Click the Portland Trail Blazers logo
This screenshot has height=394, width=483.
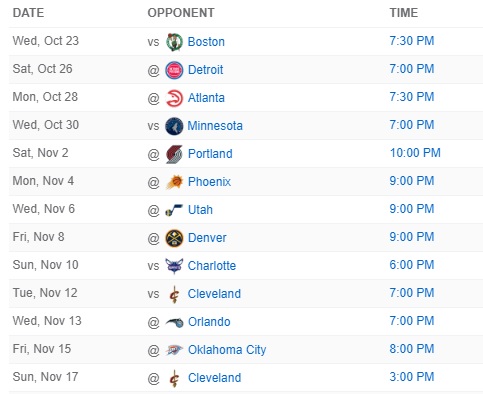coord(174,154)
